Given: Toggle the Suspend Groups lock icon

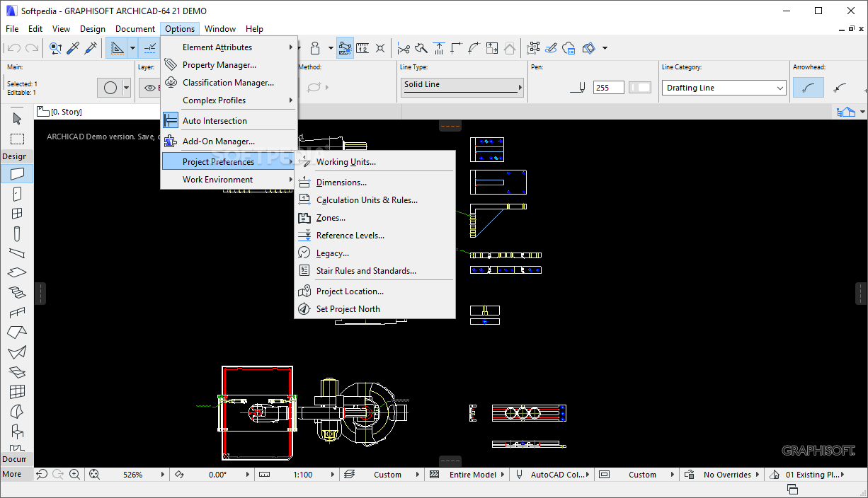Looking at the screenshot, I should [315, 48].
